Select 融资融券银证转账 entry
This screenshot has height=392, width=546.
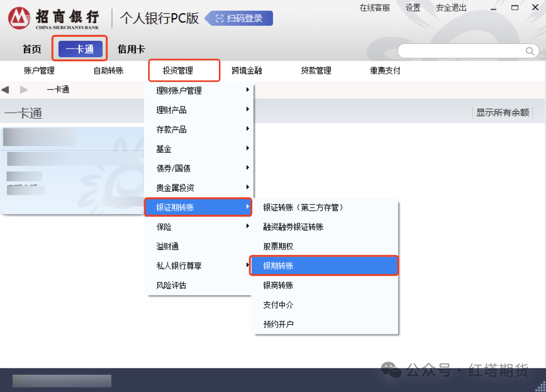(x=325, y=227)
